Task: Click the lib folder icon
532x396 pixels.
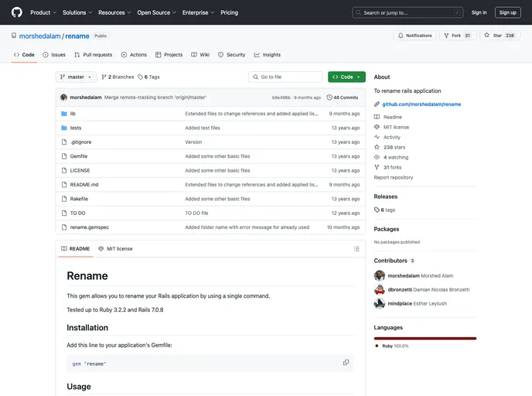Action: 63,114
